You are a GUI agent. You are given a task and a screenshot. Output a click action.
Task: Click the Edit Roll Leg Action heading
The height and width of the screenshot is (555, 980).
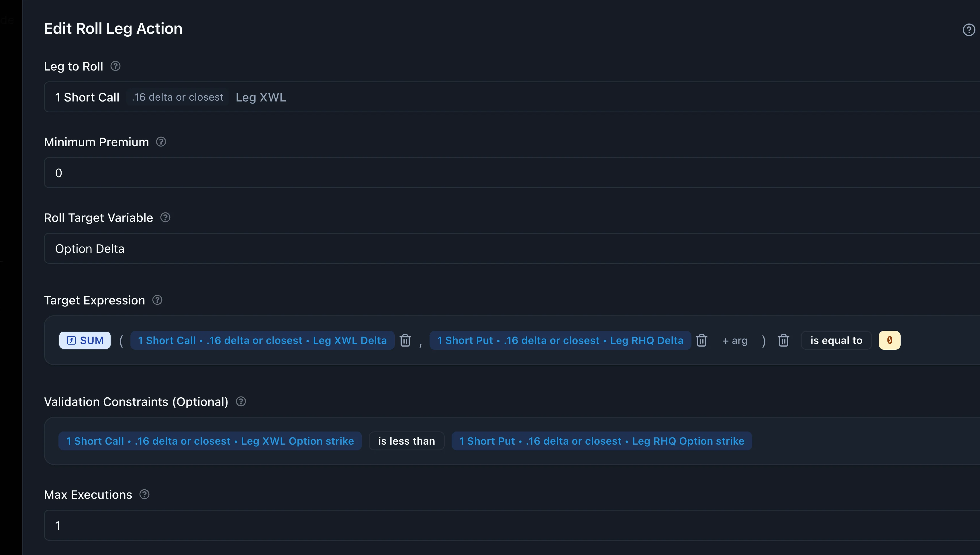pos(113,29)
